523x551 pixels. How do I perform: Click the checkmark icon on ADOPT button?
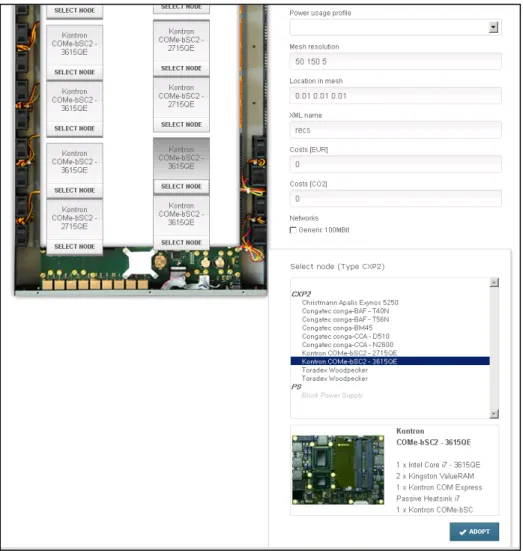click(463, 532)
